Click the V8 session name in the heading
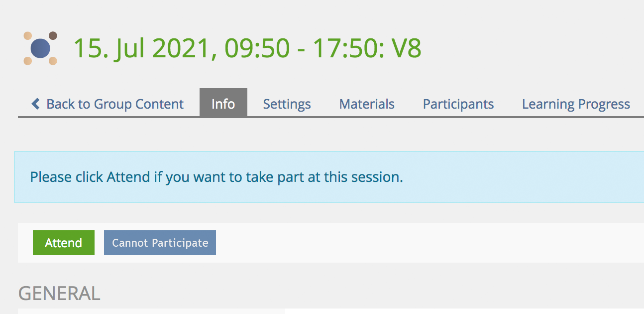Screen dimensions: 644x314 (407, 49)
